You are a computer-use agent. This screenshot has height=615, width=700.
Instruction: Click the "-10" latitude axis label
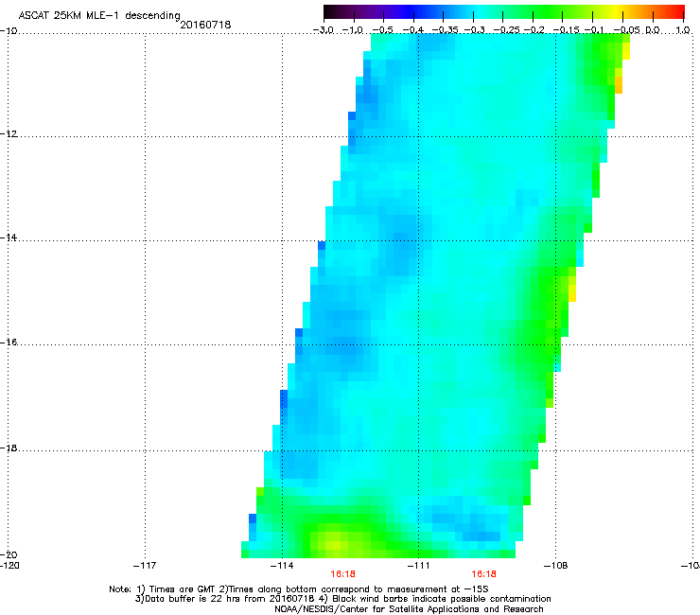point(9,31)
